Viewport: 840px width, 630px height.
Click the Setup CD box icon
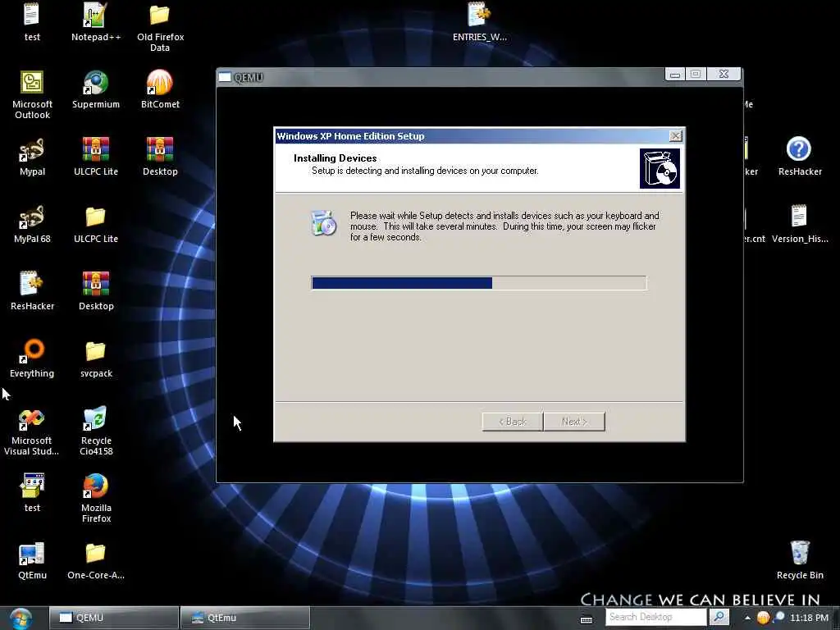click(660, 169)
